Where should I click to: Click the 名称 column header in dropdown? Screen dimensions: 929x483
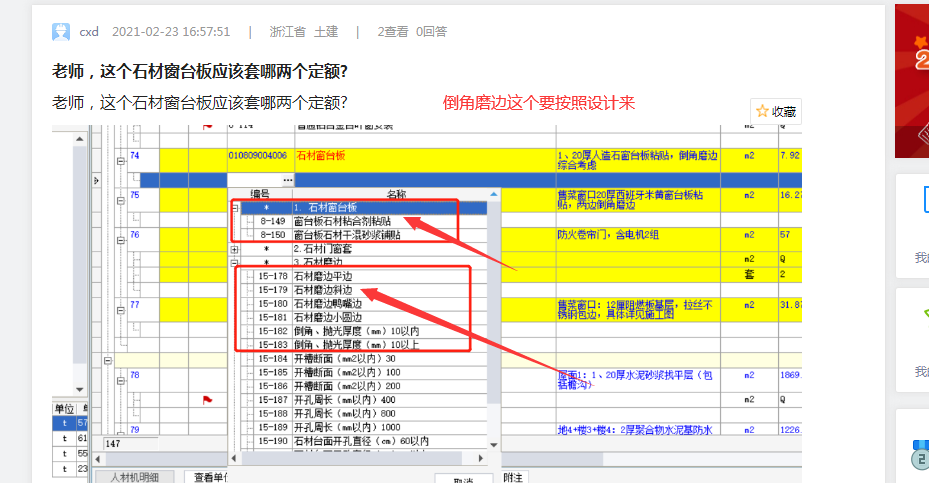coord(396,194)
